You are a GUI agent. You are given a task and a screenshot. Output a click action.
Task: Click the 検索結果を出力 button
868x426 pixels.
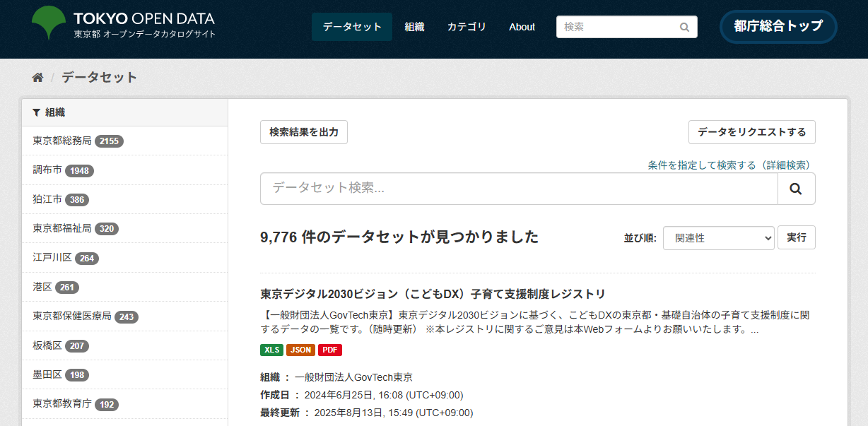(304, 132)
